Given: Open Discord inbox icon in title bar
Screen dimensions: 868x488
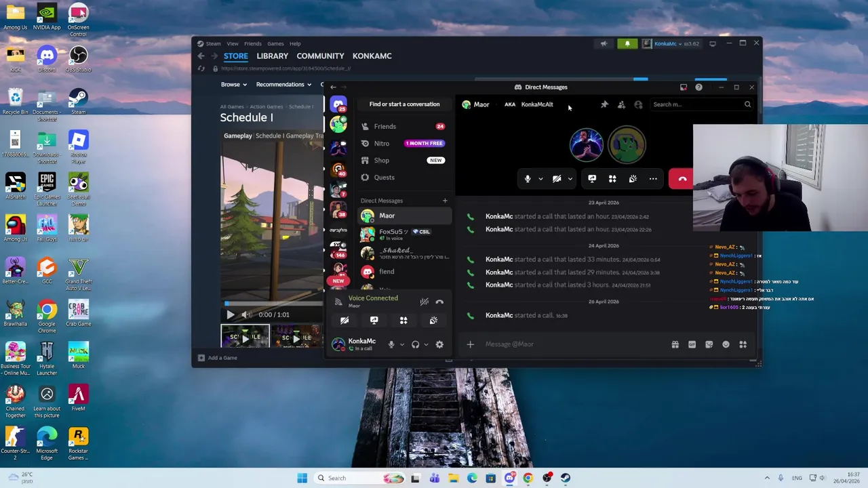Looking at the screenshot, I should [x=684, y=87].
